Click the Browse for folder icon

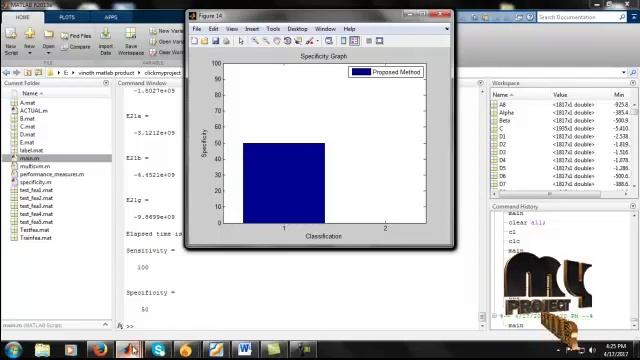tap(38, 73)
